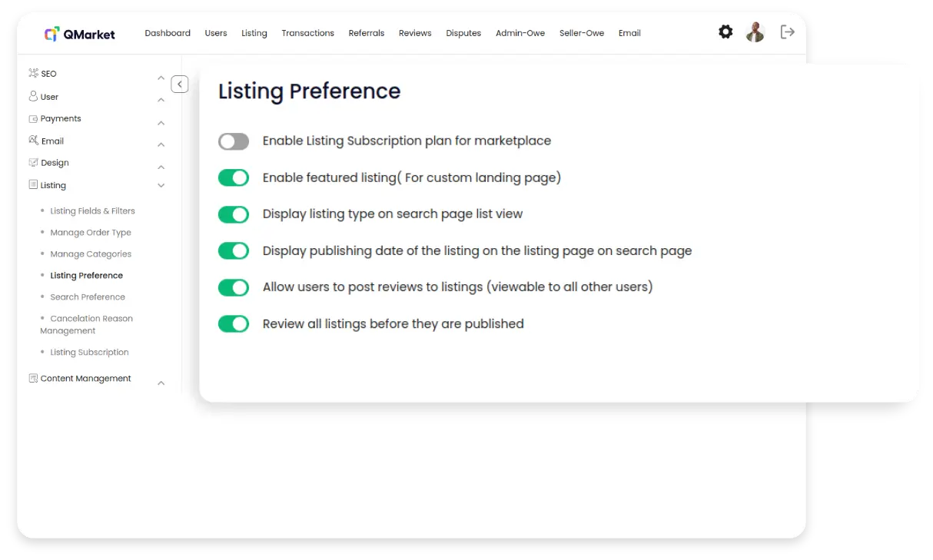Screen dimensions: 933x560
Task: Click the QMarket logo
Action: [x=80, y=34]
